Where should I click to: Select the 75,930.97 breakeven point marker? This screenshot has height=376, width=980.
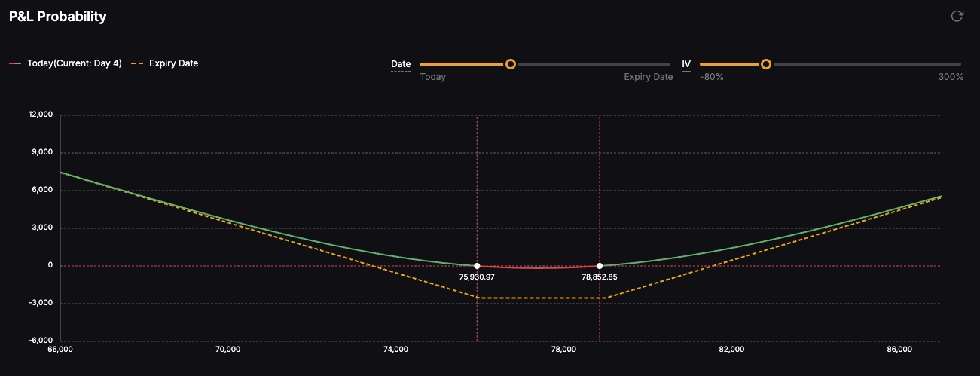(x=477, y=266)
